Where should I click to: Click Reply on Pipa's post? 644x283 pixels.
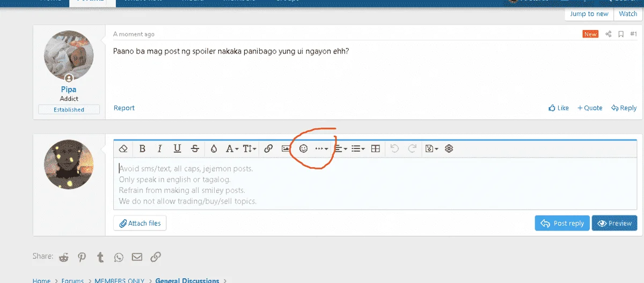(624, 108)
